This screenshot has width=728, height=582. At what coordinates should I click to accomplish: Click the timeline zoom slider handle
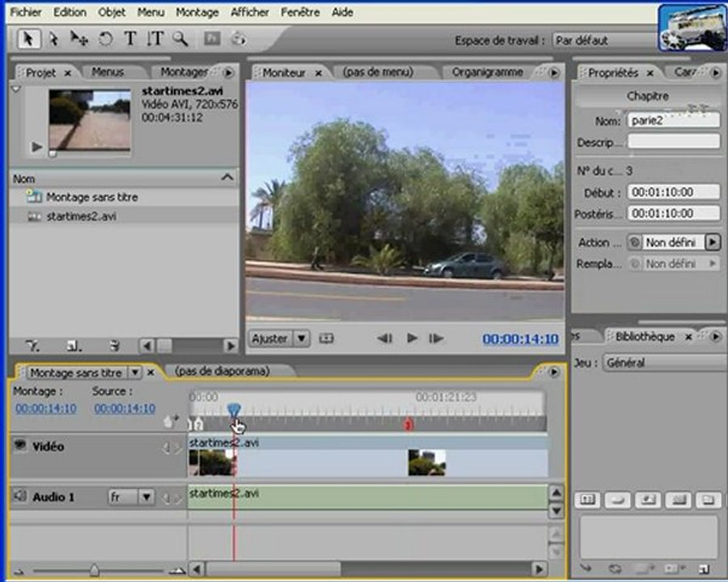[95, 569]
